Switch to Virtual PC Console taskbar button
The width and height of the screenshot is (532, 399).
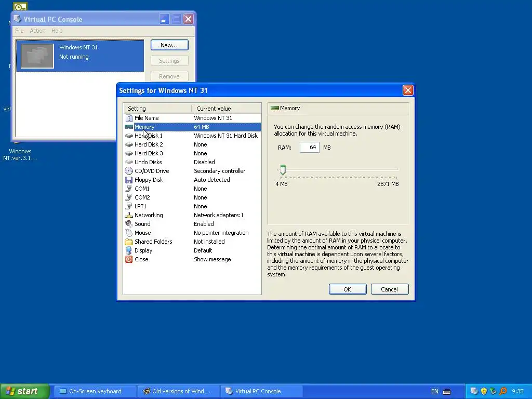tap(261, 391)
